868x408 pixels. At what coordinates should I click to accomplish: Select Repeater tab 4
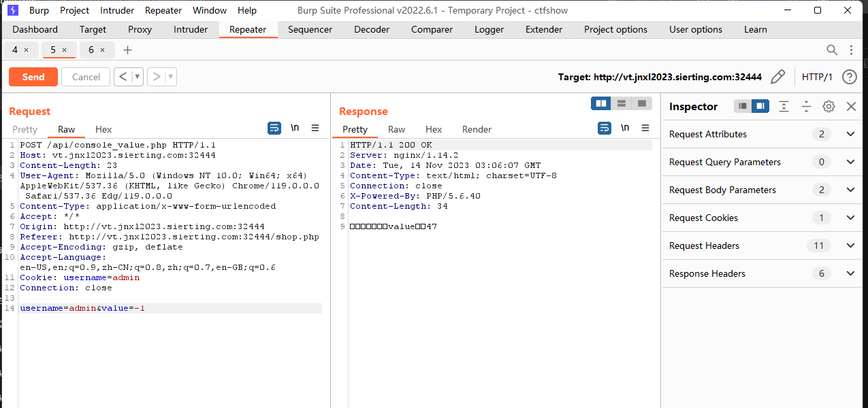(x=15, y=50)
